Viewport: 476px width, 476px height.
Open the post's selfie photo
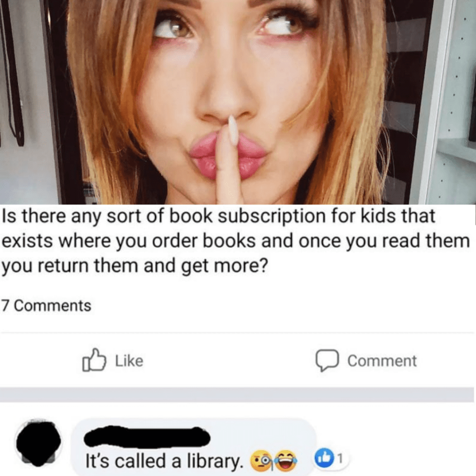238,102
